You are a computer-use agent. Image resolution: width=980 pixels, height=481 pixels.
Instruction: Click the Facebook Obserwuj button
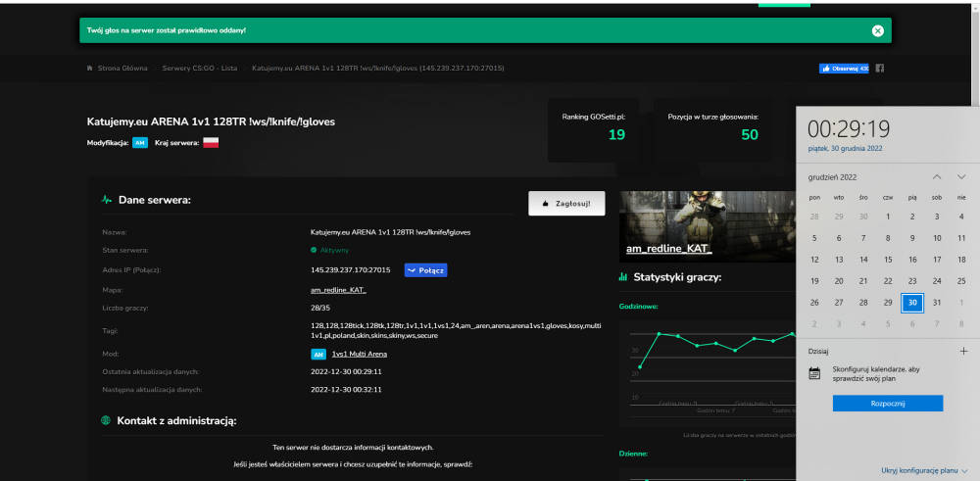click(844, 69)
